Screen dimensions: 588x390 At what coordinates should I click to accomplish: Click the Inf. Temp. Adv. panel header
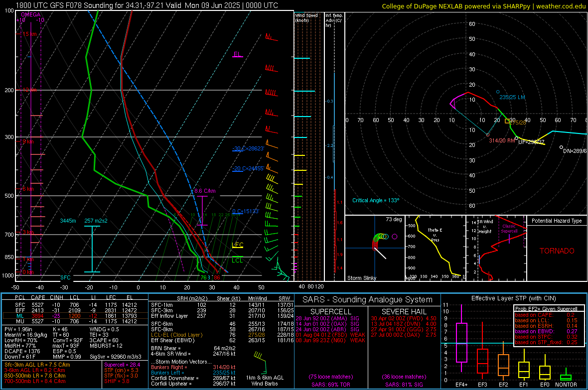(334, 20)
